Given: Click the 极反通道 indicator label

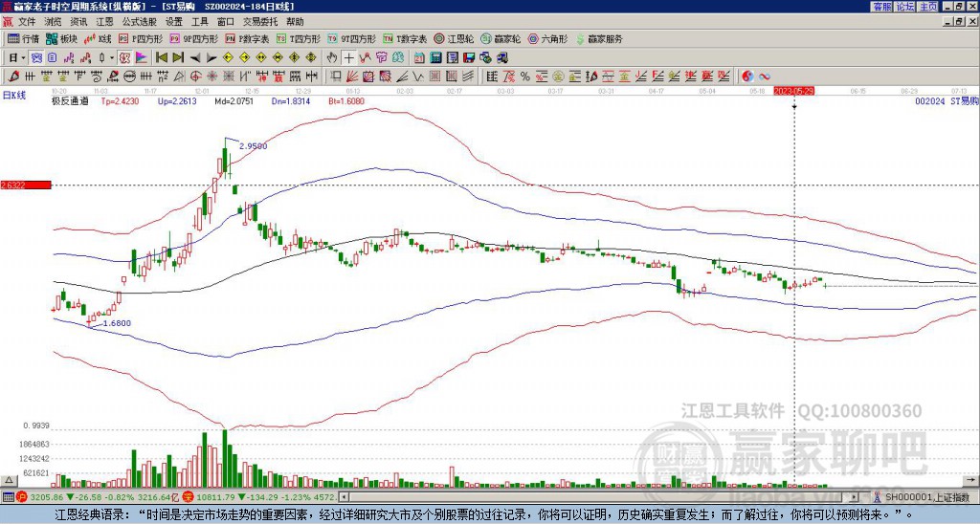Looking at the screenshot, I should click(x=70, y=101).
